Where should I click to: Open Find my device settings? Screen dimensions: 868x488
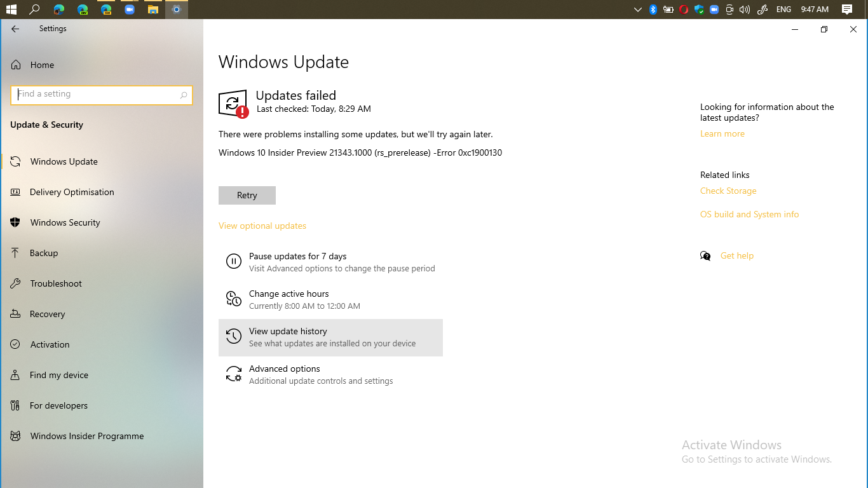click(102, 375)
